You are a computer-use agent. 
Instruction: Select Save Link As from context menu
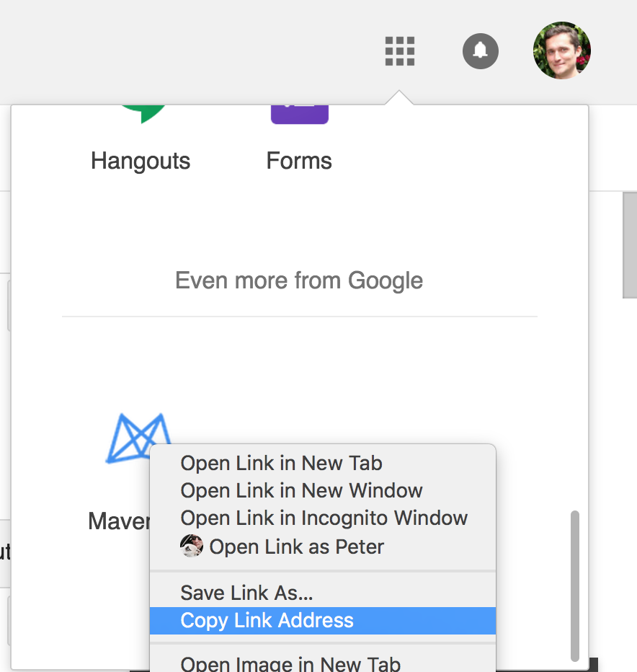246,593
